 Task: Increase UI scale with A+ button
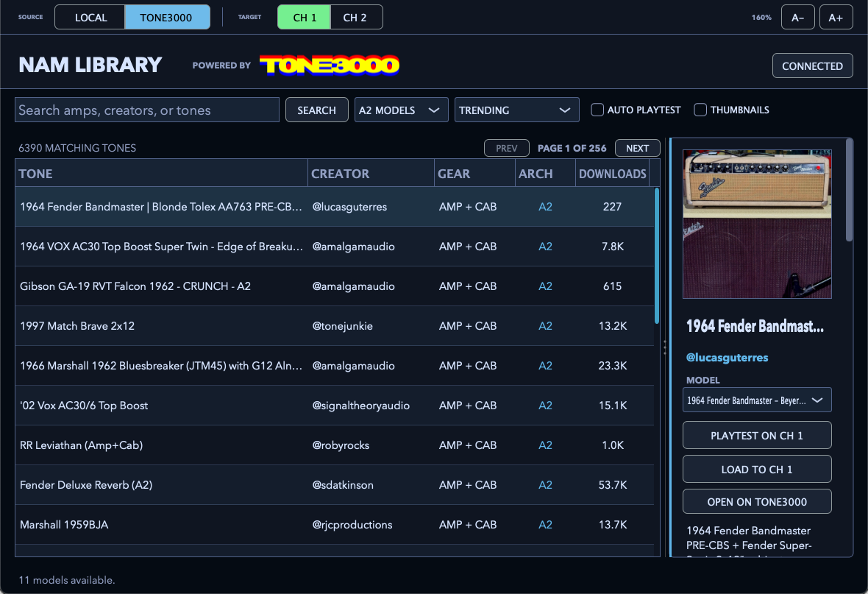pyautogui.click(x=836, y=17)
